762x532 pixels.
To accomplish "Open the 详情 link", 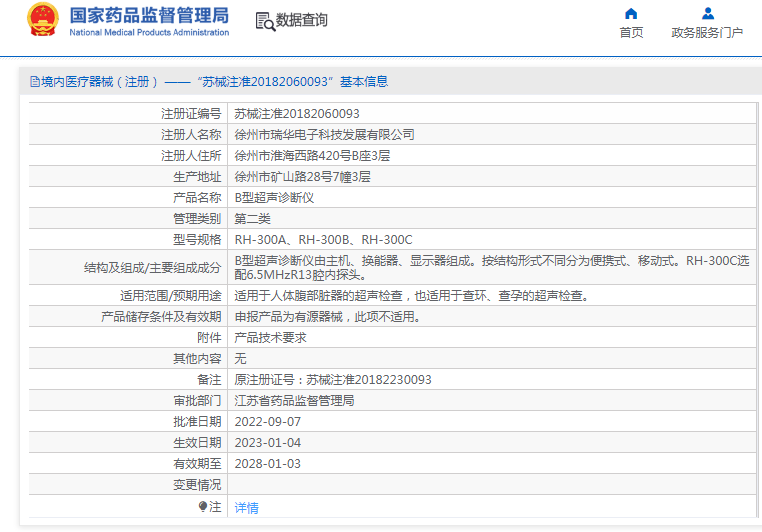I will coord(246,508).
